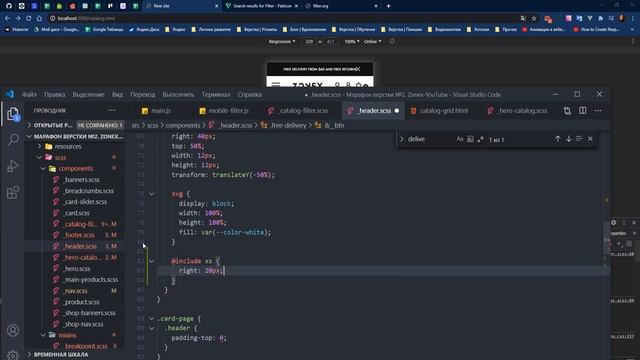The image size is (640, 360).
Task: Fold the .card-page block
Action: pos(151,318)
